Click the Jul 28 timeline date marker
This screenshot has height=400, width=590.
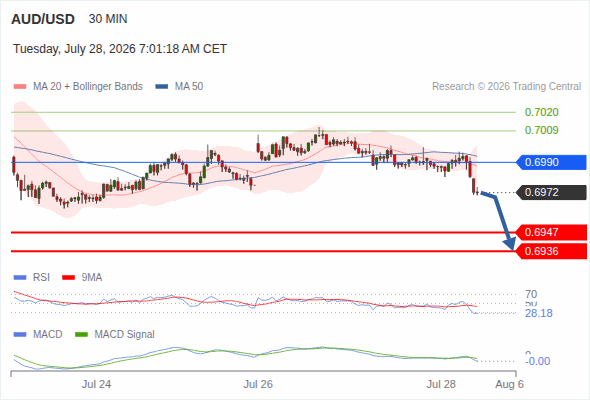point(441,384)
